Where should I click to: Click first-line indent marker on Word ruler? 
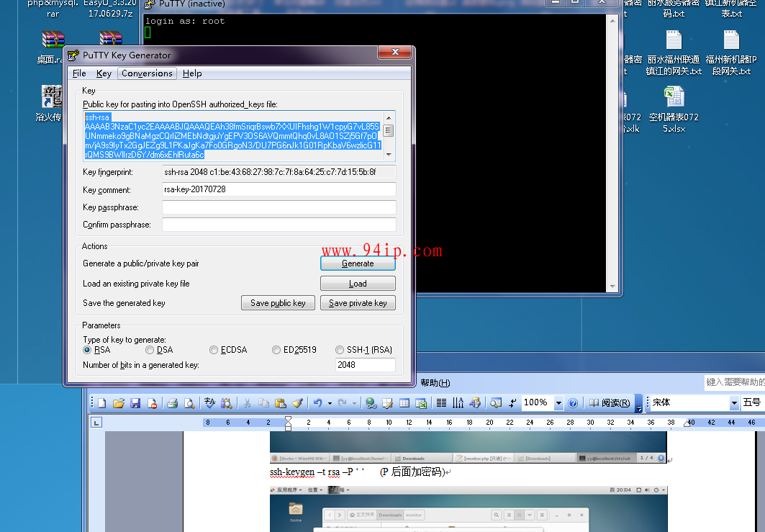(289, 420)
